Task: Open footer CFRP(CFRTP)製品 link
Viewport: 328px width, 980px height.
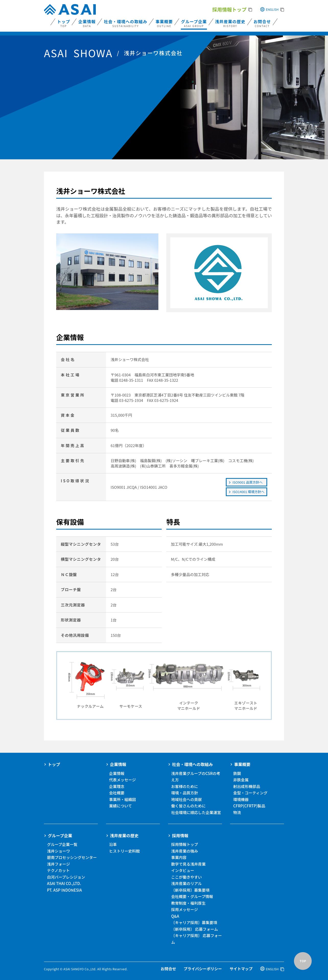Action: [249, 806]
